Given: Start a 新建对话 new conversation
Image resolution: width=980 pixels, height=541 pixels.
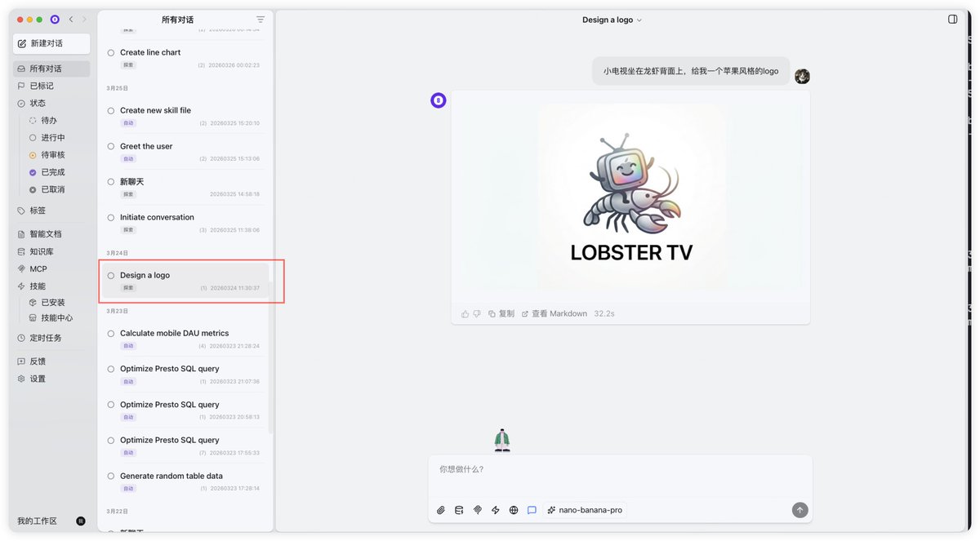Looking at the screenshot, I should click(x=52, y=43).
